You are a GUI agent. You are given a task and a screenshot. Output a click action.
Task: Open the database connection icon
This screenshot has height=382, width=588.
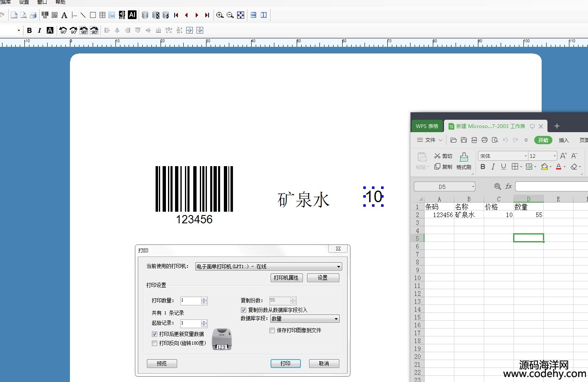[x=145, y=15]
